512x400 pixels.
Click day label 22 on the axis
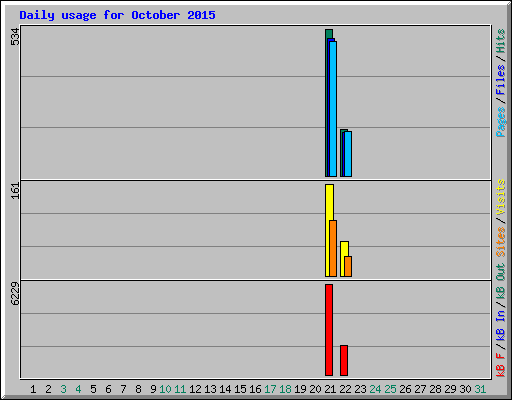point(345,389)
